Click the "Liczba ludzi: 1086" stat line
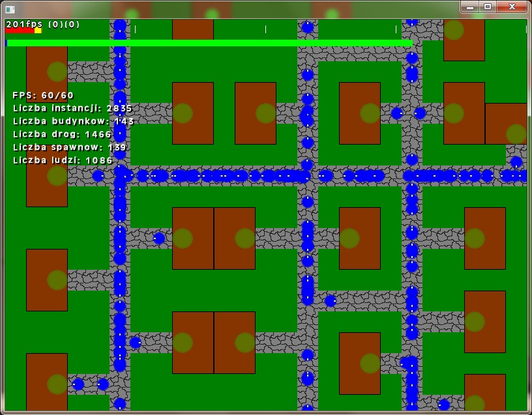The width and height of the screenshot is (532, 415). click(63, 160)
